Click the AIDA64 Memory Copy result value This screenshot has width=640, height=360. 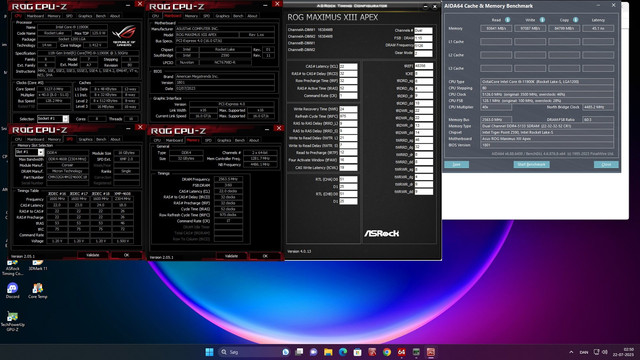click(x=564, y=28)
